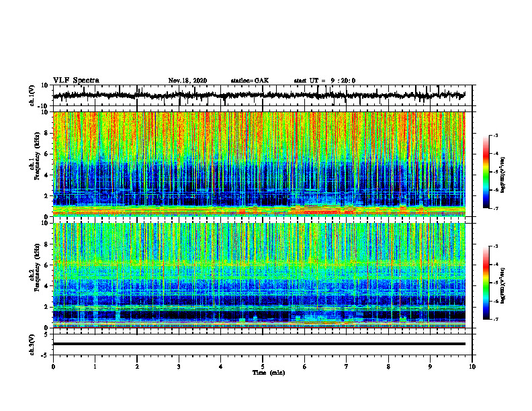
Task: Click the ch.1 PSD color scale bar
Action: coord(486,172)
